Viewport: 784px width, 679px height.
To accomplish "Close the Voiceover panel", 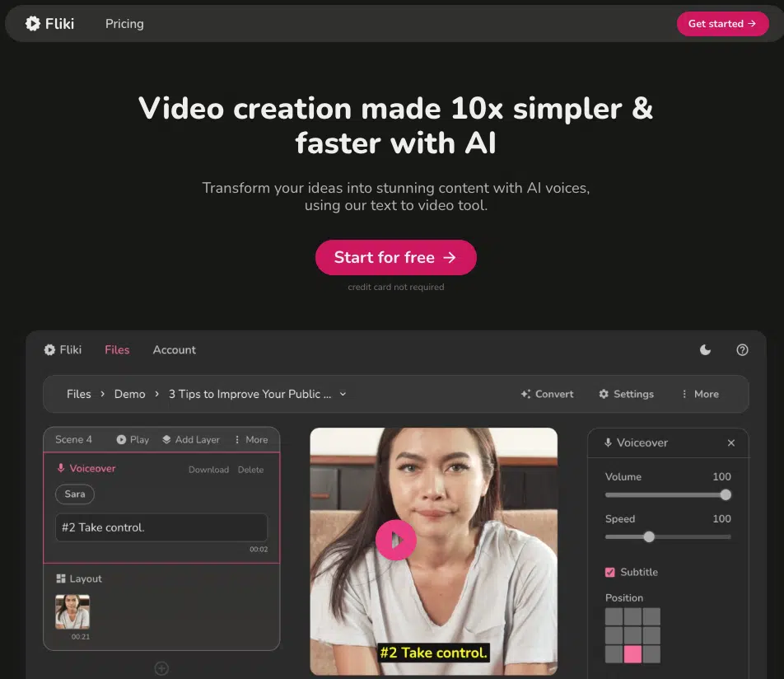I will [x=731, y=443].
